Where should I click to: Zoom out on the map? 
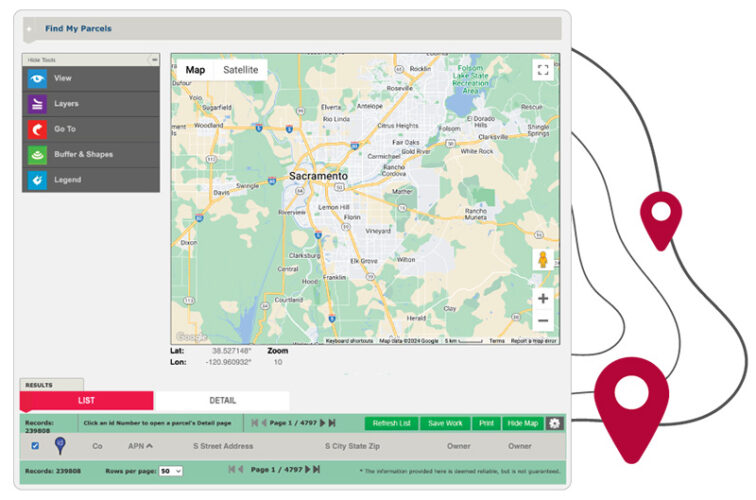click(542, 321)
